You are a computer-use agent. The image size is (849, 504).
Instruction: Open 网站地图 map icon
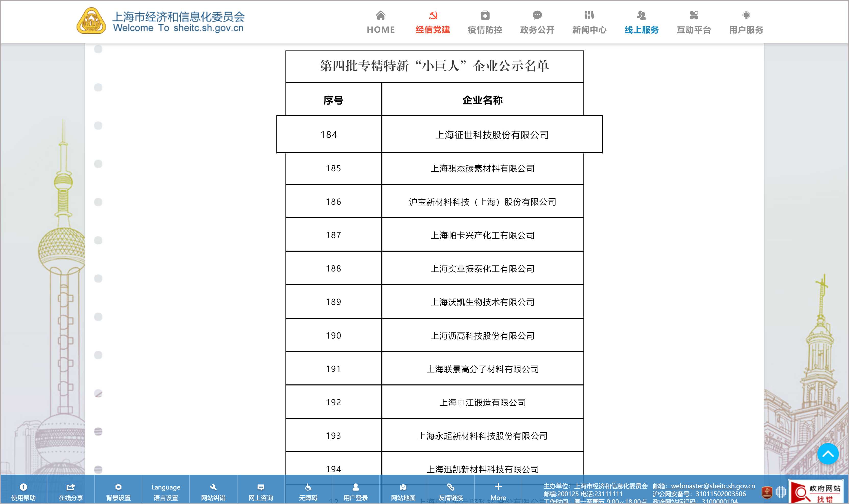click(x=403, y=487)
